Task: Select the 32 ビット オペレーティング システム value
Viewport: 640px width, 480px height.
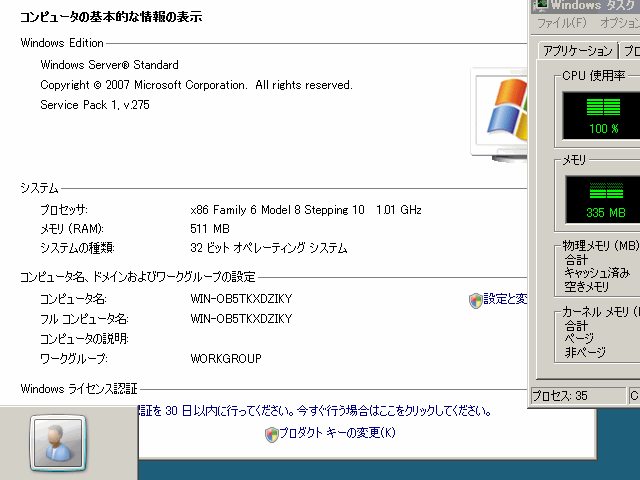Action: click(269, 248)
